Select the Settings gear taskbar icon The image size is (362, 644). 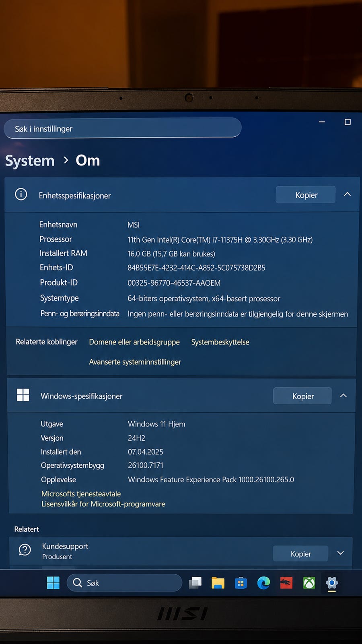pyautogui.click(x=332, y=583)
